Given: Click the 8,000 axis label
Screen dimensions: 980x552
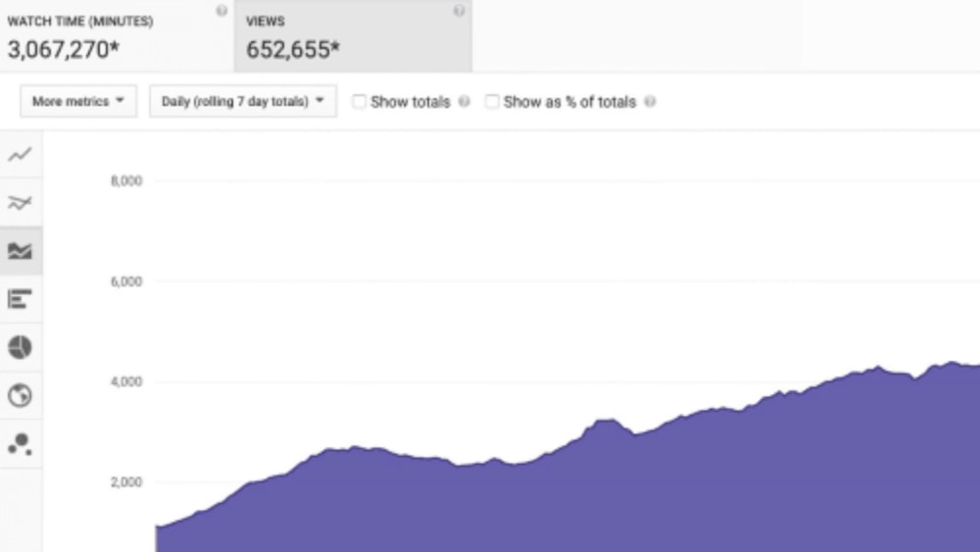Looking at the screenshot, I should pyautogui.click(x=126, y=181).
